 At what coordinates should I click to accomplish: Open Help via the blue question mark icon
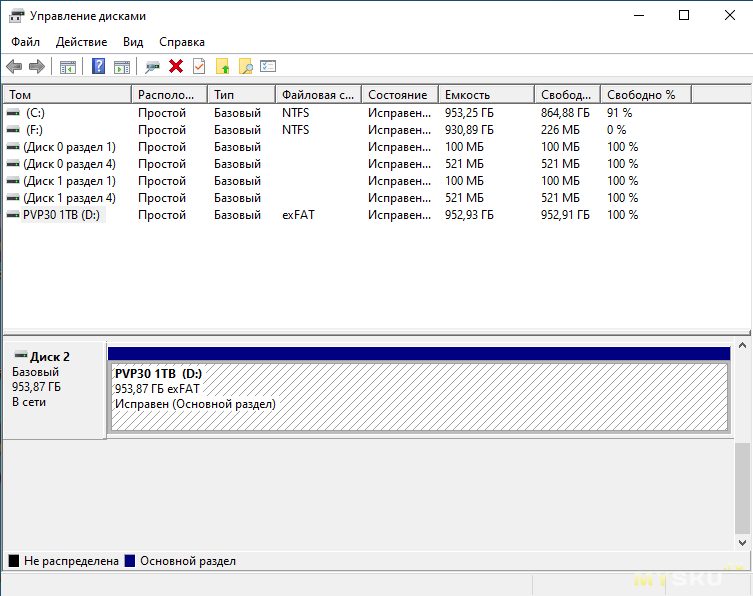click(x=98, y=67)
